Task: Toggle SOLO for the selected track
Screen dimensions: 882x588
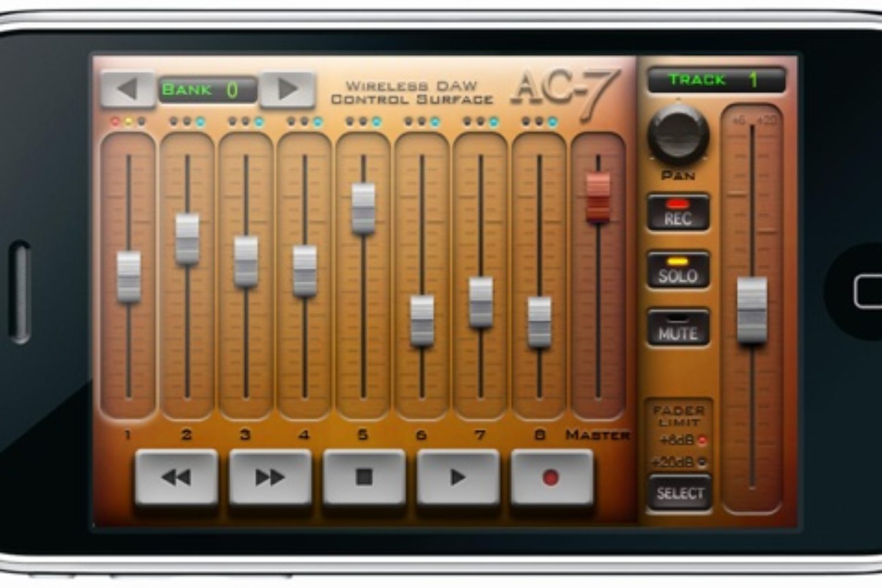Action: pos(678,270)
